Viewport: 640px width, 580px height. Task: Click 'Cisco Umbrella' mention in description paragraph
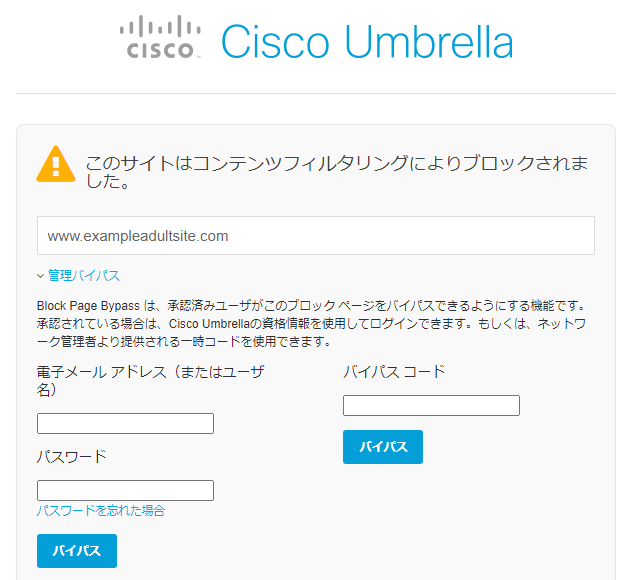(202, 323)
